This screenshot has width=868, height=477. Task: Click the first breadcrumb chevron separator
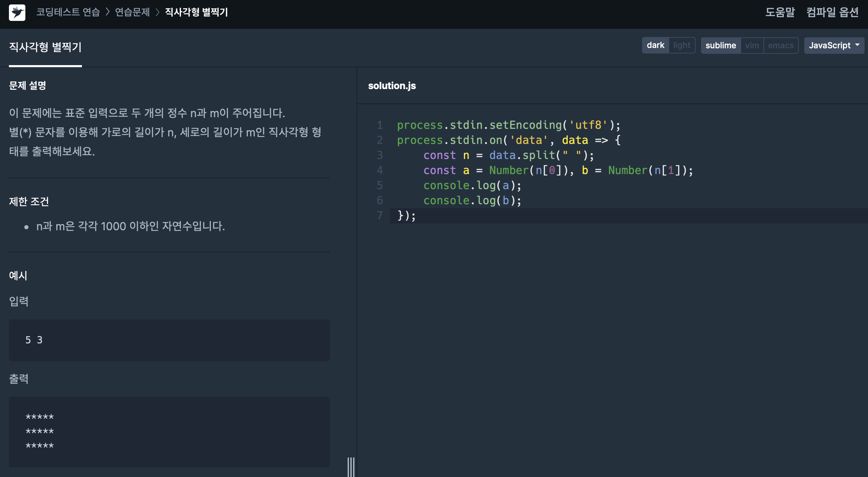tap(108, 12)
